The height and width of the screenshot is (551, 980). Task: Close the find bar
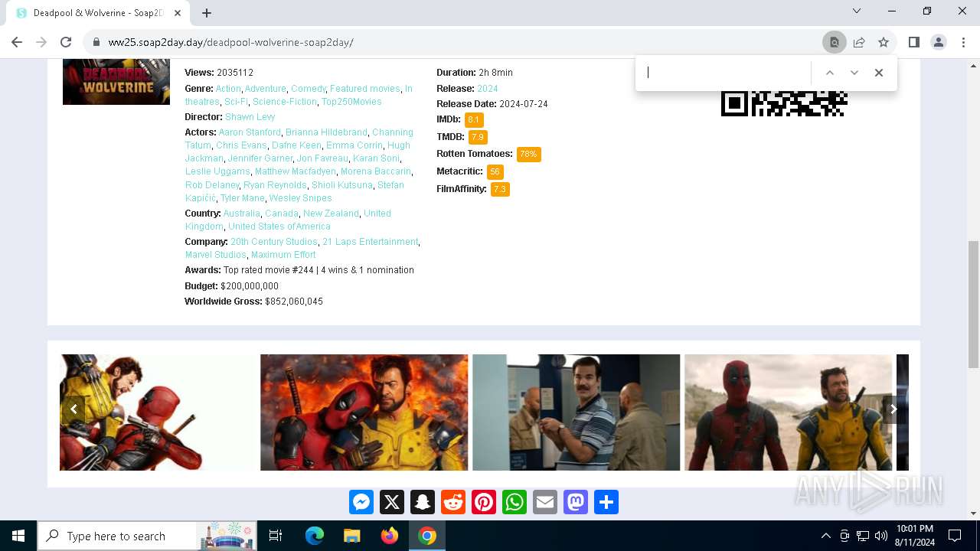[x=879, y=73]
